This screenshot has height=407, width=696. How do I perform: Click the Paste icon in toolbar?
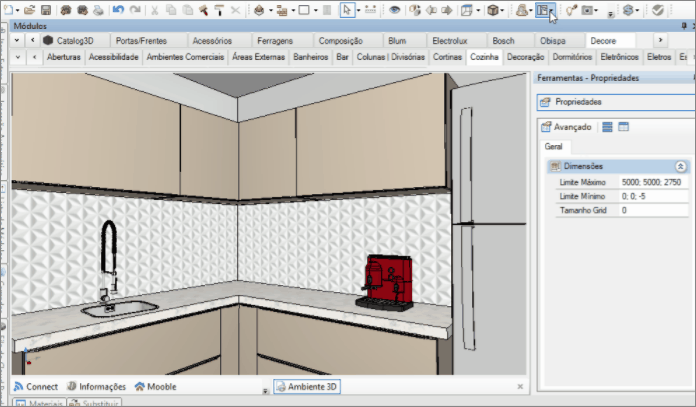click(x=188, y=10)
